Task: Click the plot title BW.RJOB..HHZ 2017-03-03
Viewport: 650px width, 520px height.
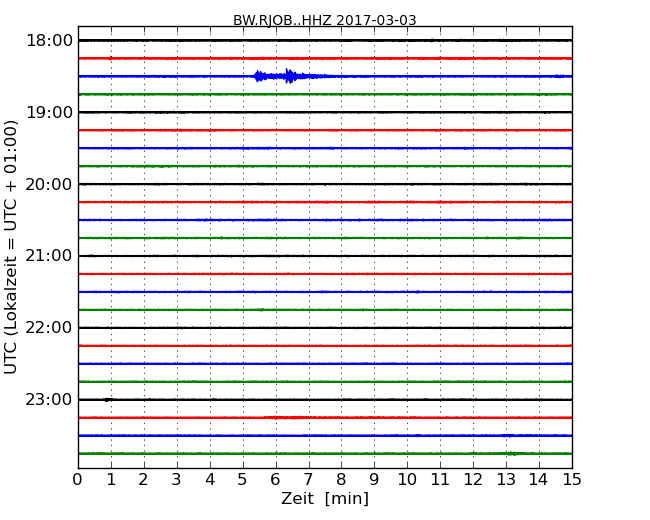Action: 325,20
